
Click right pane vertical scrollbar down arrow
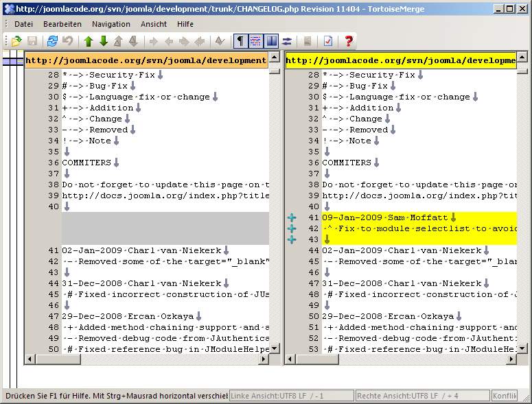tap(522, 348)
